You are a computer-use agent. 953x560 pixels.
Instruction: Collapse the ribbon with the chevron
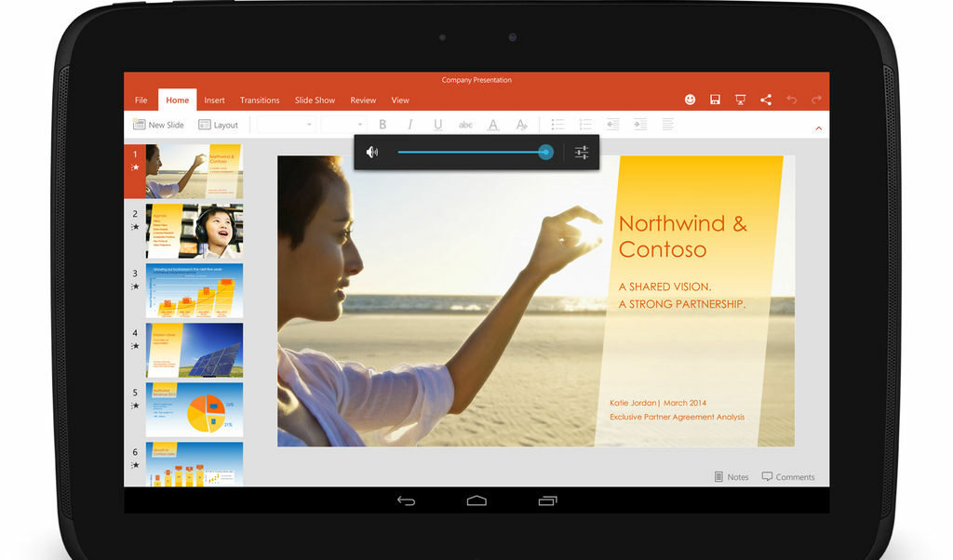tap(819, 128)
